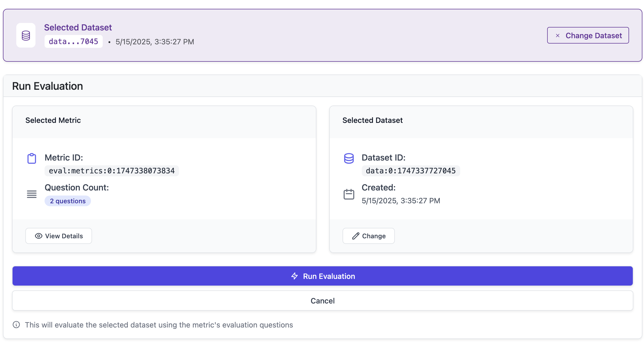Screen dimensions: 644x343
Task: Click the data...7045 dataset chip
Action: 73,41
